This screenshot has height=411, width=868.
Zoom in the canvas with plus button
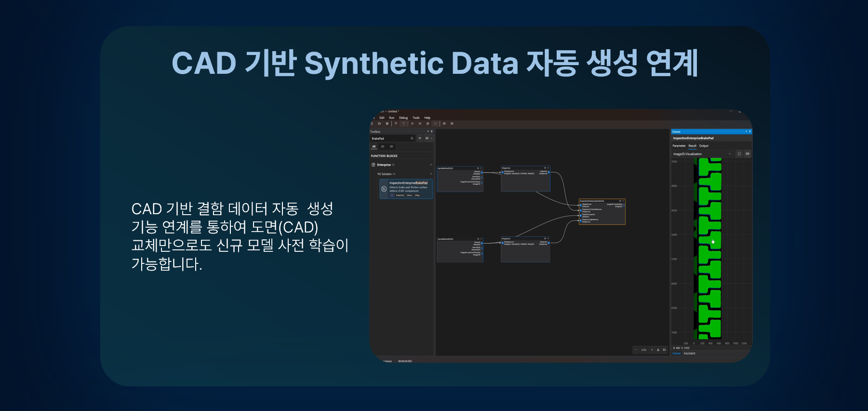[x=652, y=350]
